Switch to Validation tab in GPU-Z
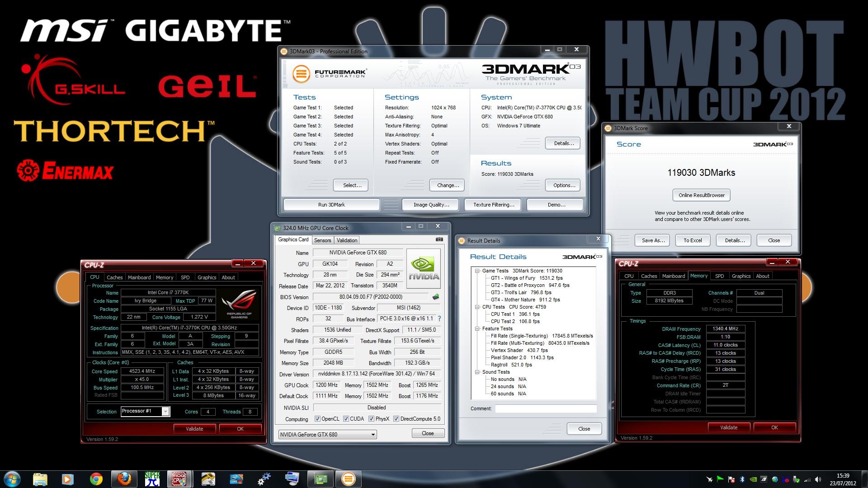Screen dimensions: 868x488 tap(347, 240)
